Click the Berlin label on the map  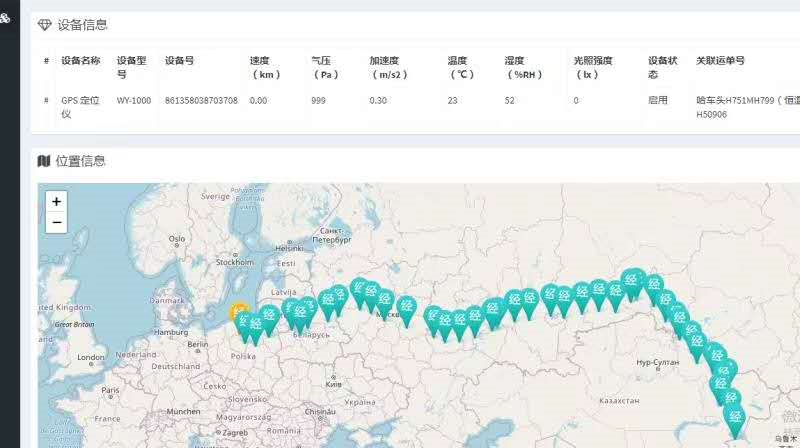click(198, 344)
